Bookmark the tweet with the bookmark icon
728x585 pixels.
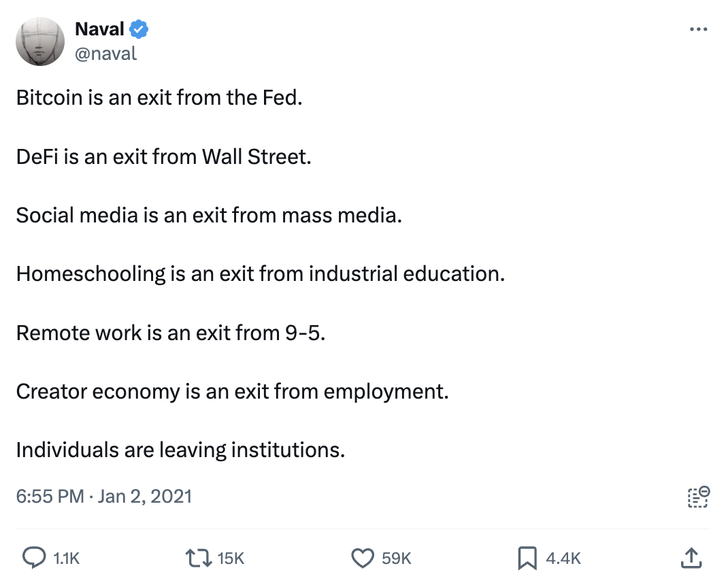click(x=527, y=558)
